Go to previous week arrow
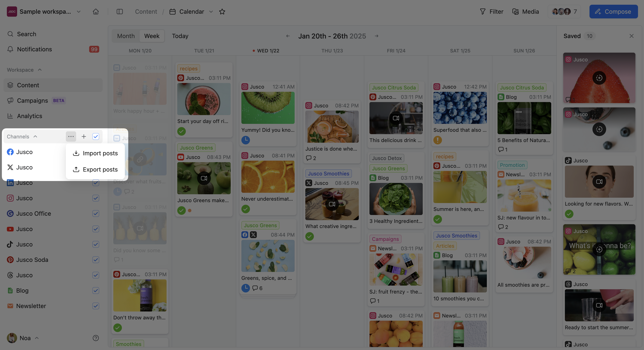 point(288,36)
